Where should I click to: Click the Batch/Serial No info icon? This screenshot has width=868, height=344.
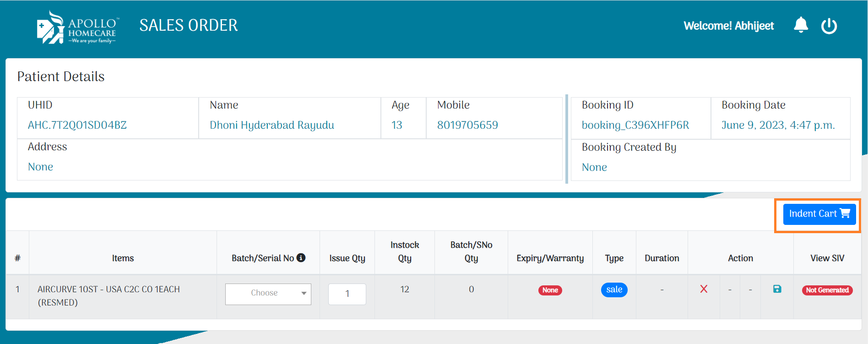[x=301, y=258]
